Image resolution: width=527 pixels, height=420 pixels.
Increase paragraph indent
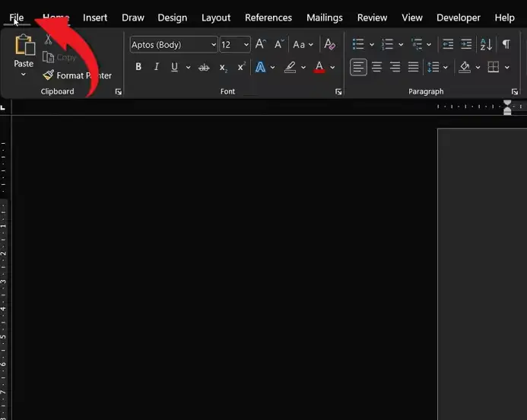466,44
